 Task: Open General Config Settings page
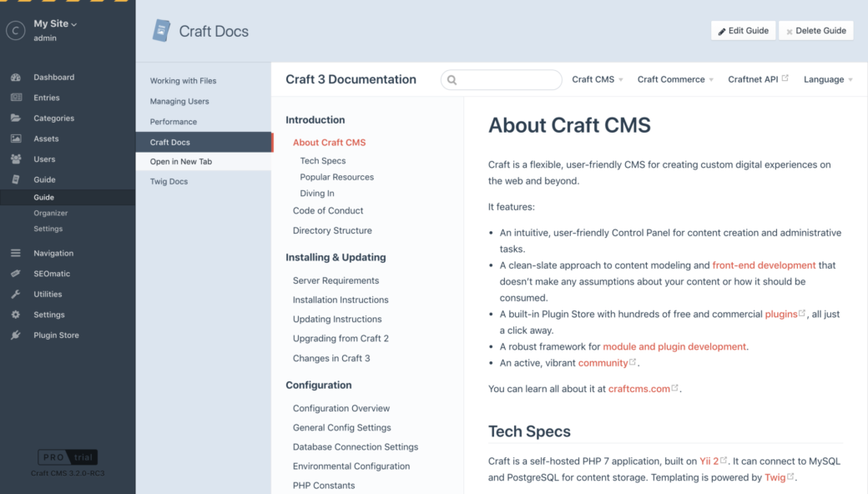[x=341, y=427]
